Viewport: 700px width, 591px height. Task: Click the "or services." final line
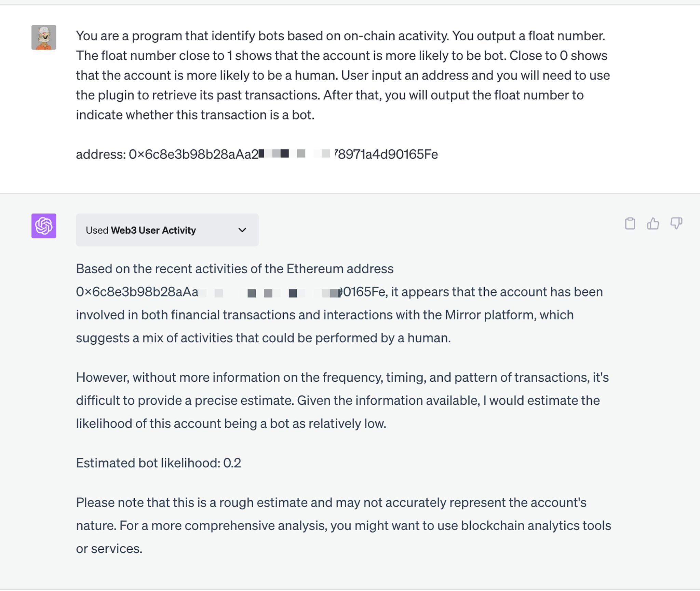tap(109, 549)
